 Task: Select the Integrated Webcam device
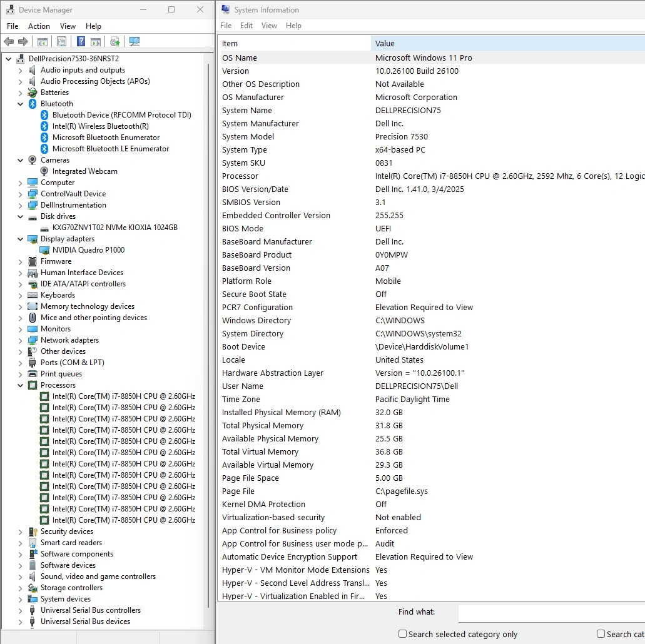coord(84,171)
